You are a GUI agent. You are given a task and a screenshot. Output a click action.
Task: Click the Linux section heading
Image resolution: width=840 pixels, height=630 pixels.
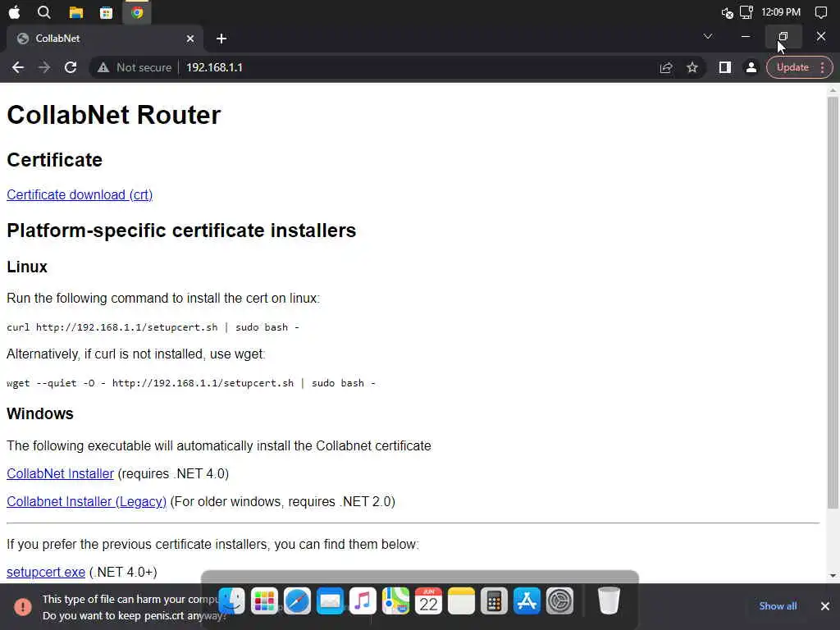27,267
